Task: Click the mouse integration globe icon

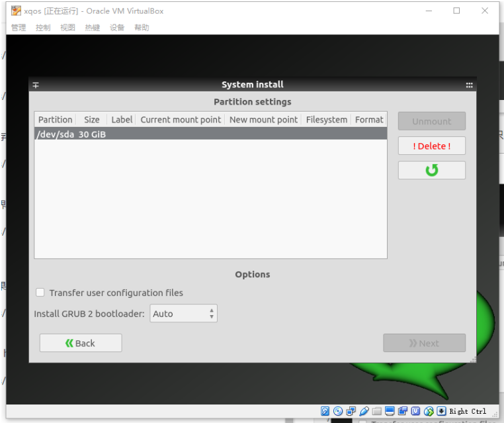Action: [429, 411]
